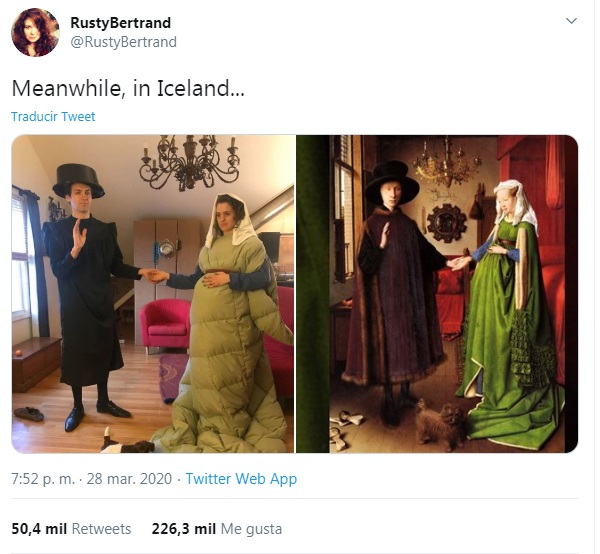Viewport: 600px width, 554px height.
Task: Click the Meanwhile, in Iceland tweet text
Action: [x=128, y=88]
